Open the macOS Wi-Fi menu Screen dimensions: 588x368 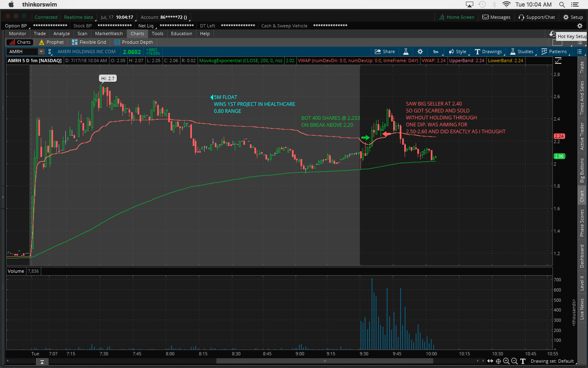point(506,4)
